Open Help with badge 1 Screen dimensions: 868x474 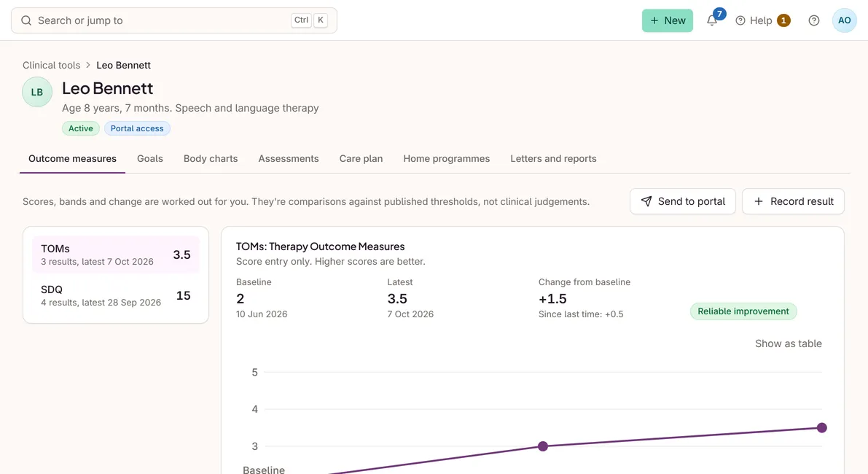(762, 20)
